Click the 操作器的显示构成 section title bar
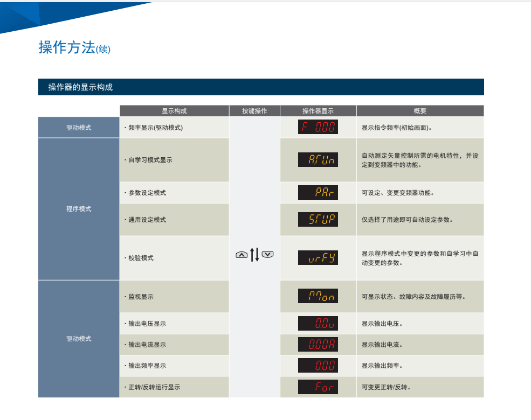The height and width of the screenshot is (420, 531). (261, 87)
